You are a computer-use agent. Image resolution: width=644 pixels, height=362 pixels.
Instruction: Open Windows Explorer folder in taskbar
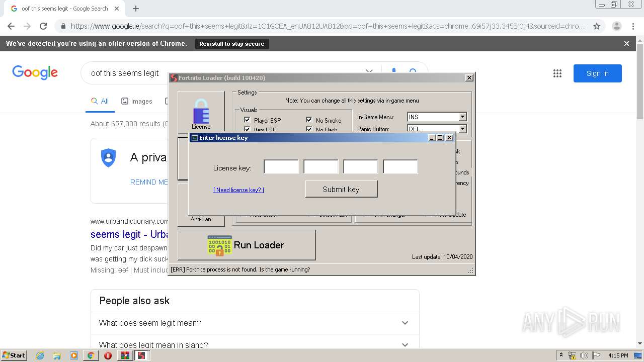(x=57, y=355)
